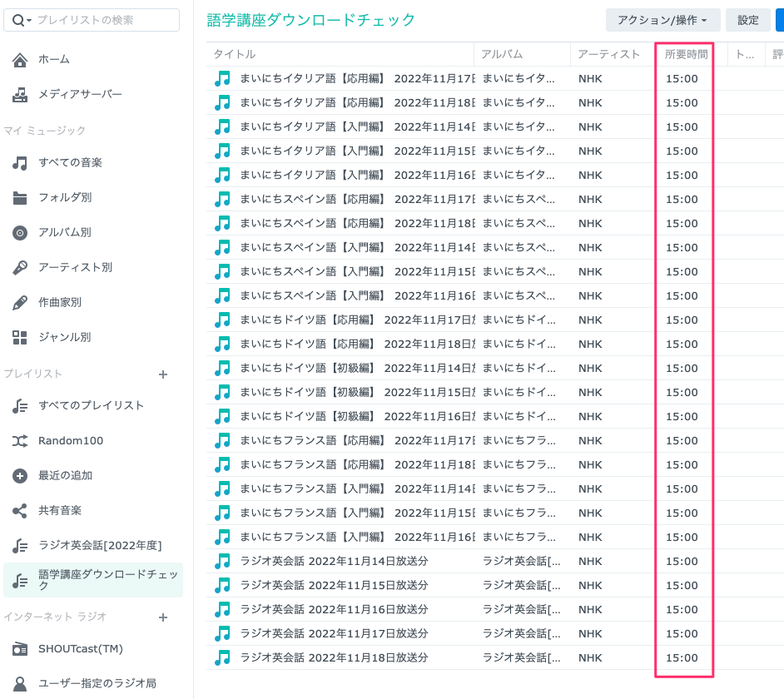
Task: Open the Media Server icon
Action: [x=20, y=95]
